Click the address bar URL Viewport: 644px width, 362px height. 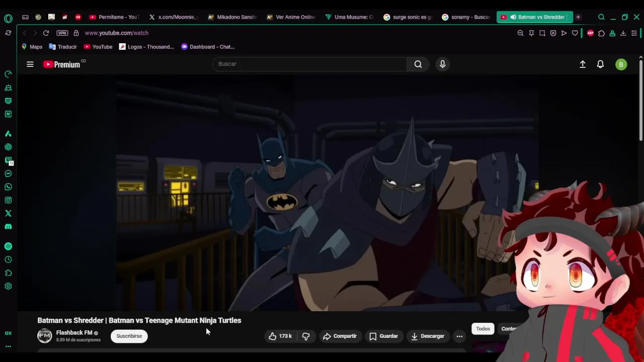coord(117,33)
